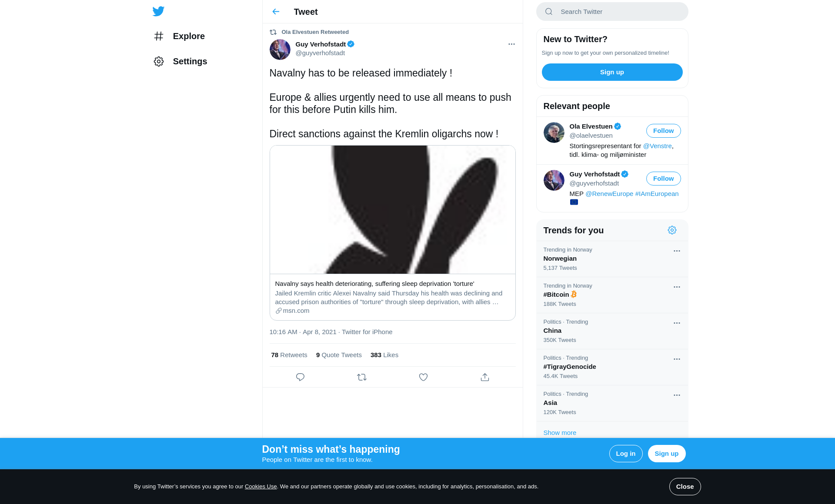The image size is (835, 504).
Task: Open more options for #Bitcoin trend
Action: (x=677, y=287)
